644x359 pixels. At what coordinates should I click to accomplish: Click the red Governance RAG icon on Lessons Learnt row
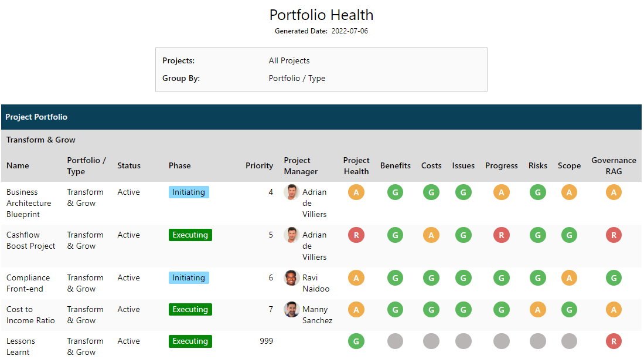coord(614,341)
